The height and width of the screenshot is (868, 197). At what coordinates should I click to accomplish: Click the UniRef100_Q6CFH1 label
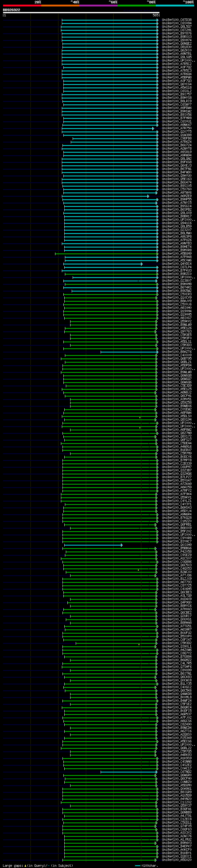pos(177,396)
